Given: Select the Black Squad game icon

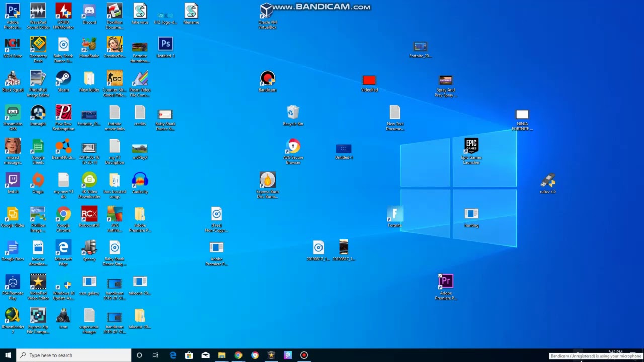Looking at the screenshot, I should [x=13, y=81].
